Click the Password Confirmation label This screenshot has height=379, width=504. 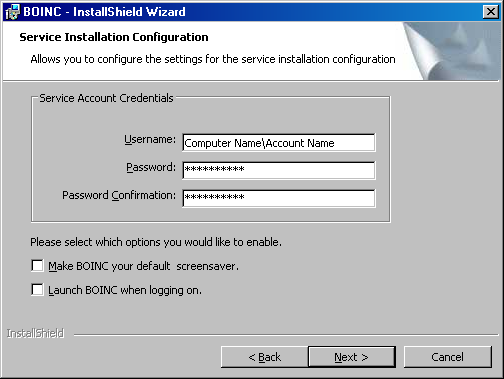(119, 195)
